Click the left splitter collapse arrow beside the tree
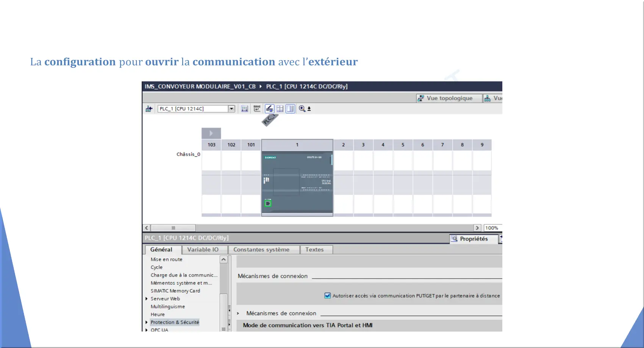 pos(229,311)
